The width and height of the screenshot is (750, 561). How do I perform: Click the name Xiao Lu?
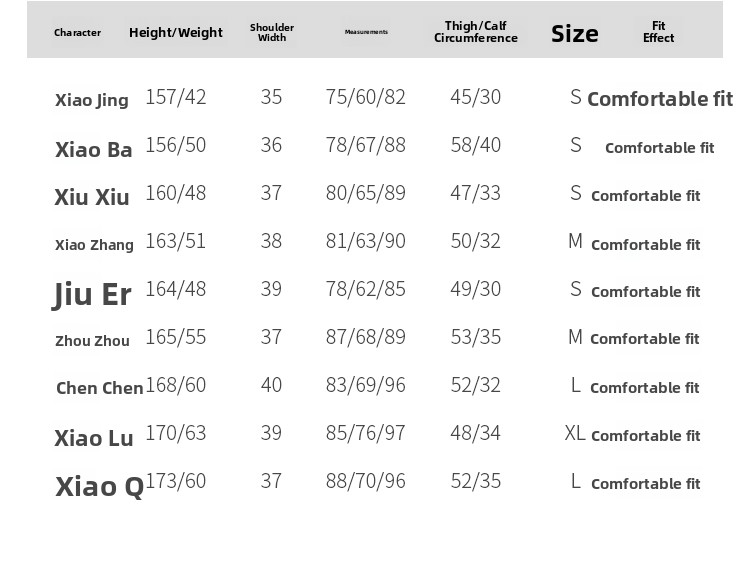pos(94,437)
